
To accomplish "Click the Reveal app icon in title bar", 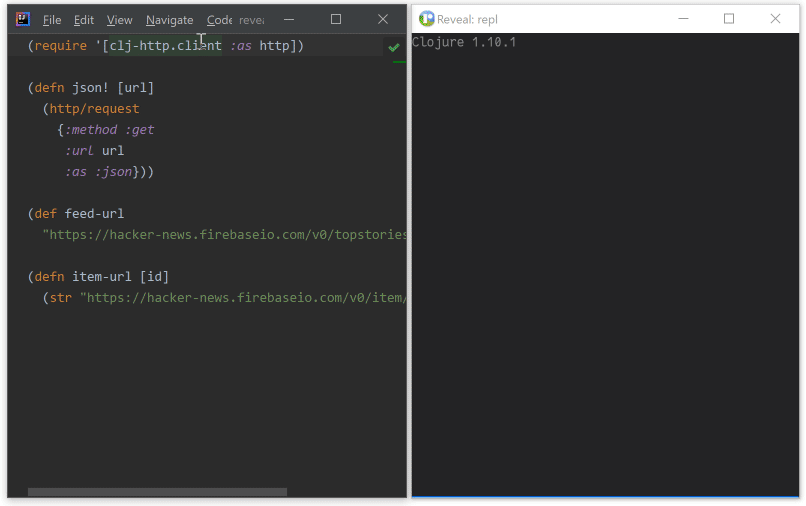I will (x=426, y=19).
